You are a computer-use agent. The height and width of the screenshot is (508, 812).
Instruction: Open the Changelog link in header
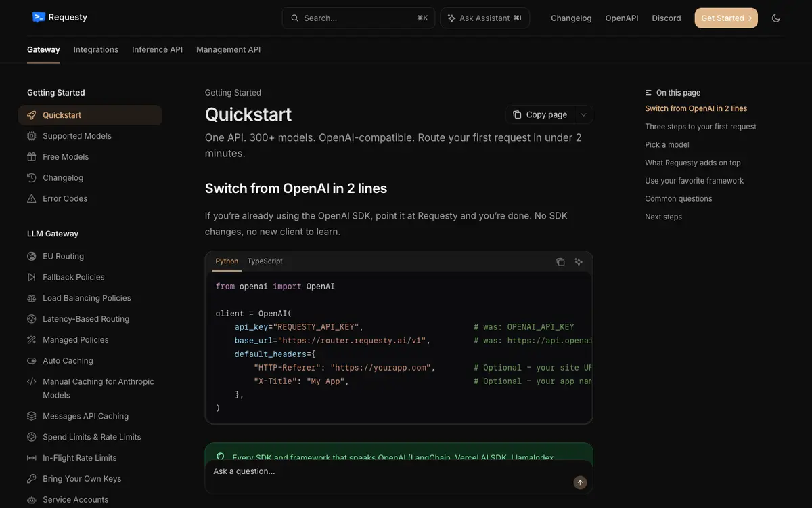tap(571, 18)
